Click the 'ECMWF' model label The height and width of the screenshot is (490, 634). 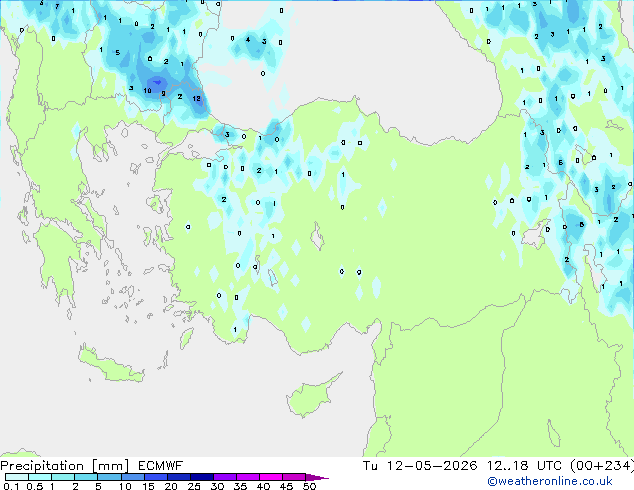161,466
